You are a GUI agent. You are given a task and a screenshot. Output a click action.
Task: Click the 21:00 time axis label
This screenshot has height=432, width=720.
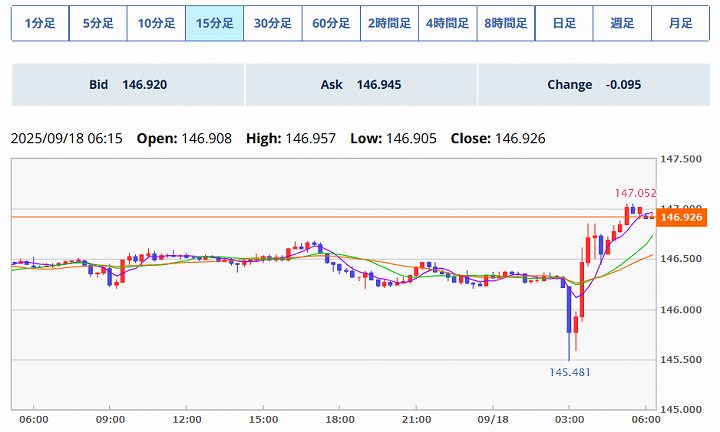(x=416, y=420)
